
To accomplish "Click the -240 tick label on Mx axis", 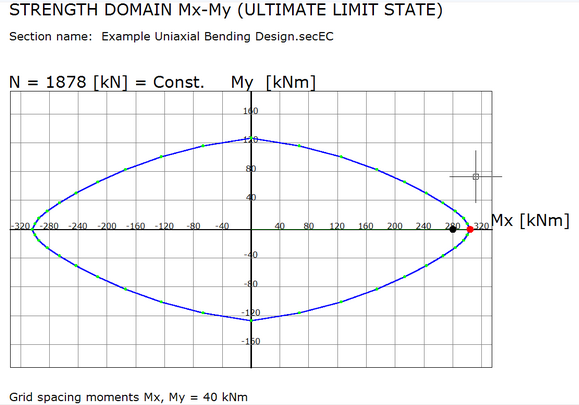I will [x=78, y=226].
